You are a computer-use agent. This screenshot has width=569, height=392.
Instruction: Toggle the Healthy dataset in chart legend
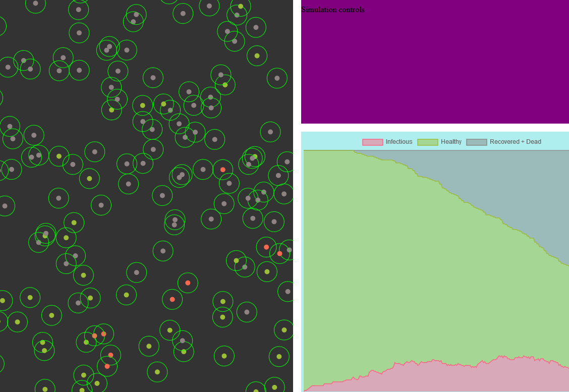pyautogui.click(x=439, y=142)
